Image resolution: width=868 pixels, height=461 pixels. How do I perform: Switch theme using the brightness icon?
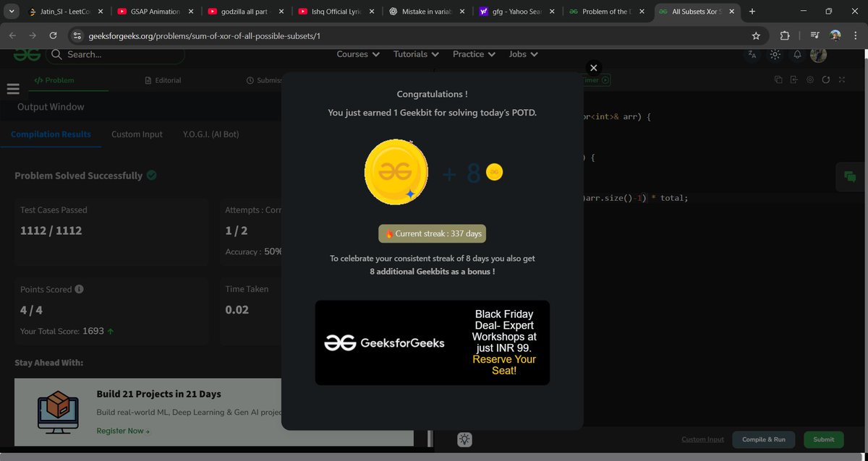click(775, 54)
